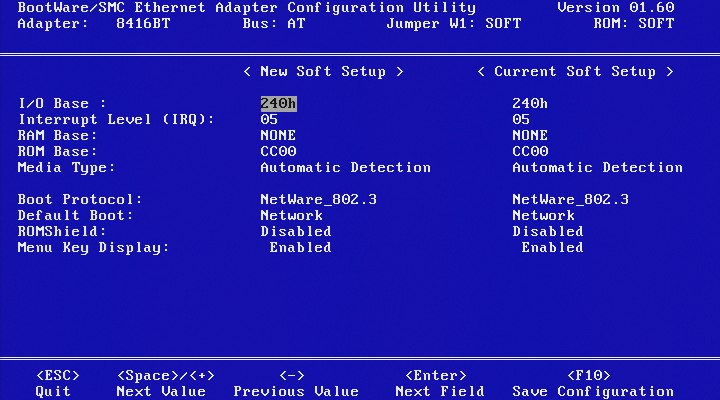Image resolution: width=720 pixels, height=400 pixels.
Task: Choose the New Soft Setup ROM Base CC00 value
Action: tap(278, 152)
